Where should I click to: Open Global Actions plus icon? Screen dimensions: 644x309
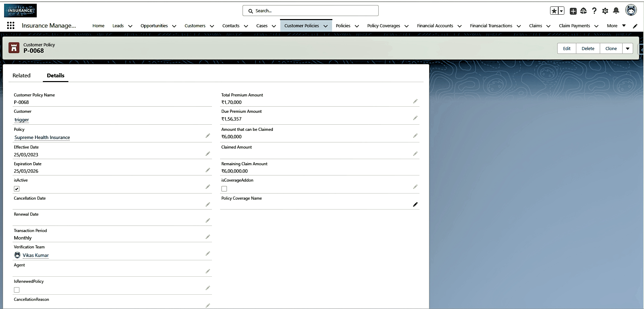click(573, 11)
